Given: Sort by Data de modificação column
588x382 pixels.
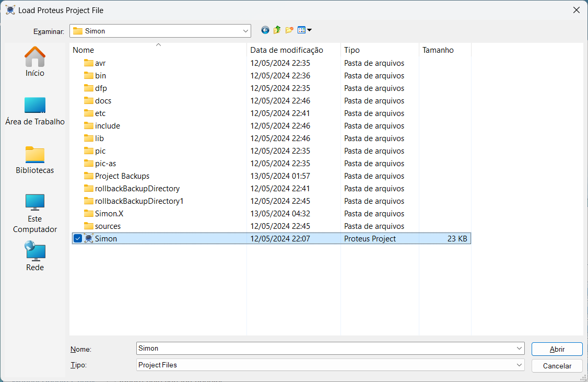Looking at the screenshot, I should click(293, 50).
